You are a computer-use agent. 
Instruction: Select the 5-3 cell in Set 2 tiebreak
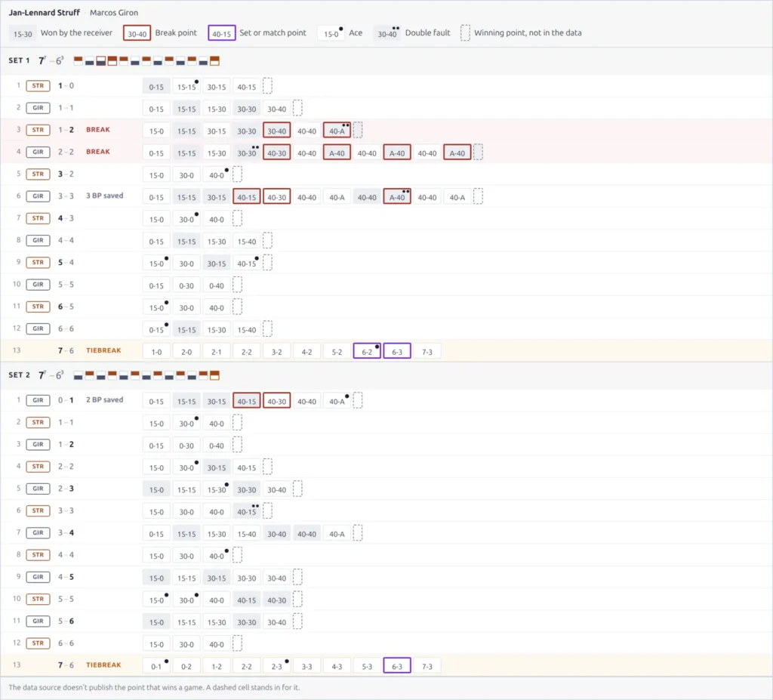[x=367, y=666]
